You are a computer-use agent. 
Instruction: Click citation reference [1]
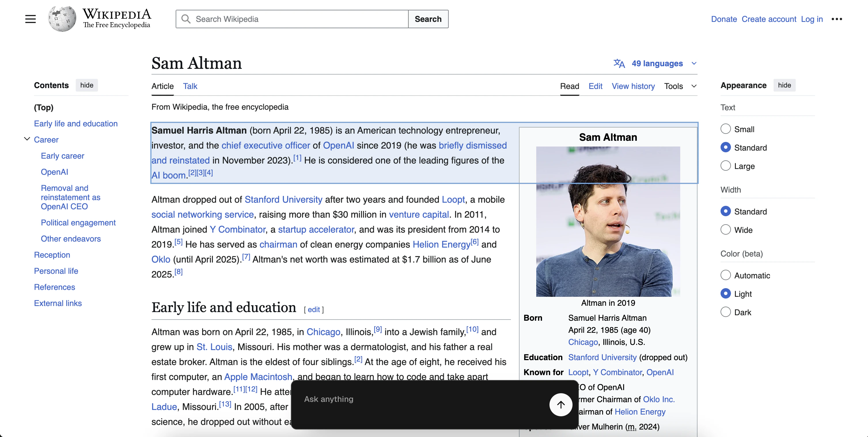tap(297, 158)
